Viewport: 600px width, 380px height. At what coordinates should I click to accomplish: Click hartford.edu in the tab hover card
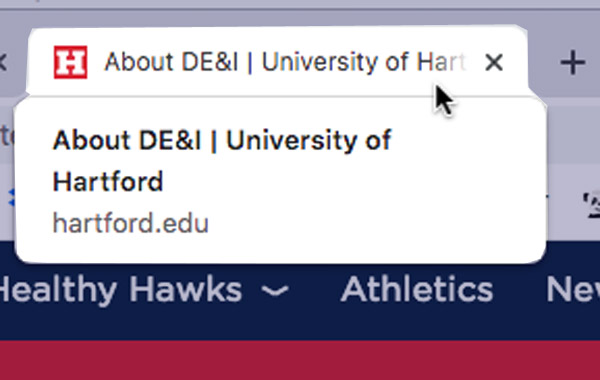click(130, 223)
